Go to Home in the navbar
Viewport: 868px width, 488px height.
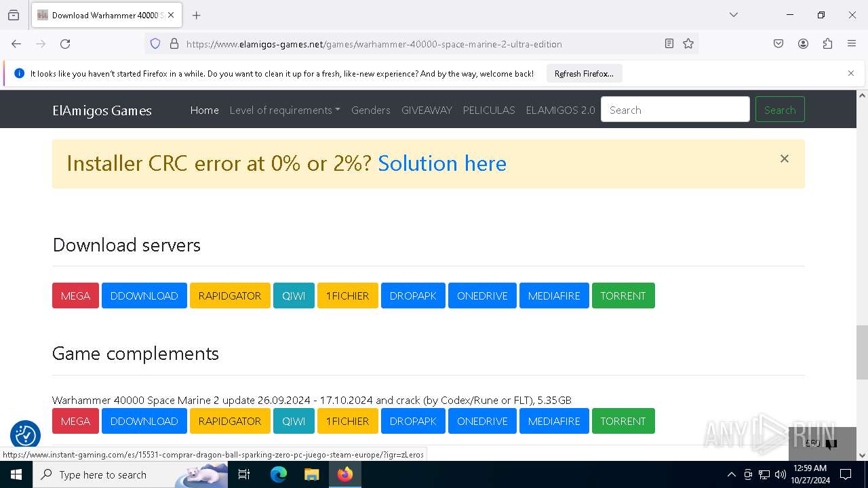coord(204,110)
